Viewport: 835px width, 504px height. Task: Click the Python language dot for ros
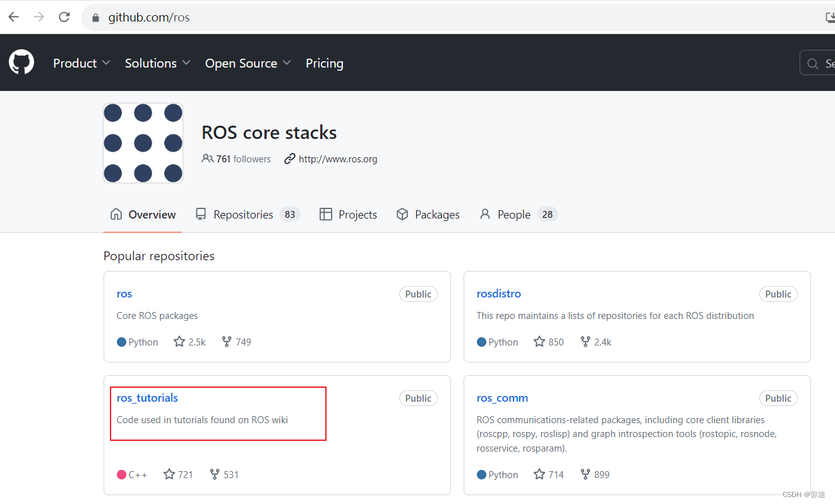click(x=121, y=342)
